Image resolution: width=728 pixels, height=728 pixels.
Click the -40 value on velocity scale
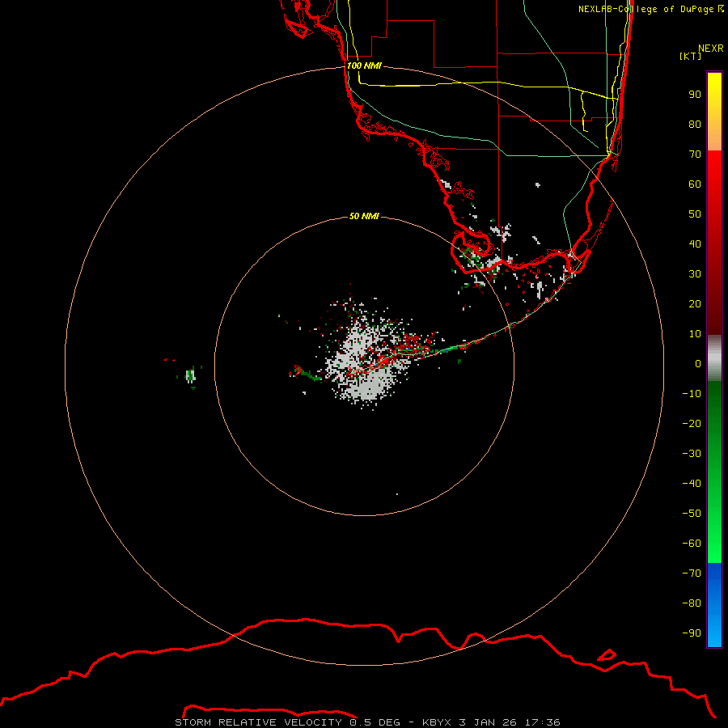coord(692,484)
